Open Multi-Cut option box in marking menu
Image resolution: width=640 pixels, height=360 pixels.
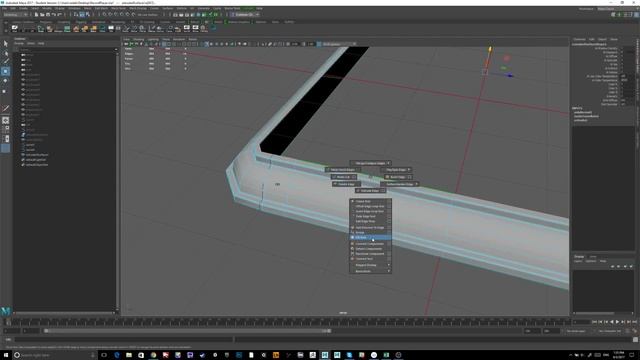354,177
